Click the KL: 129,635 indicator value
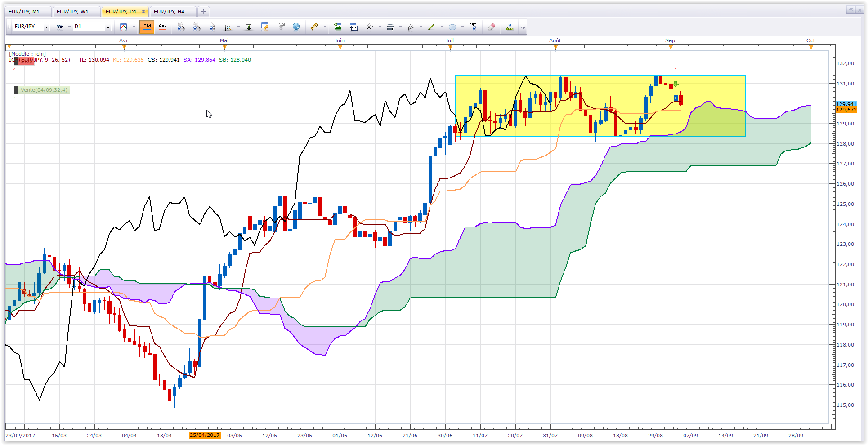 pyautogui.click(x=128, y=60)
